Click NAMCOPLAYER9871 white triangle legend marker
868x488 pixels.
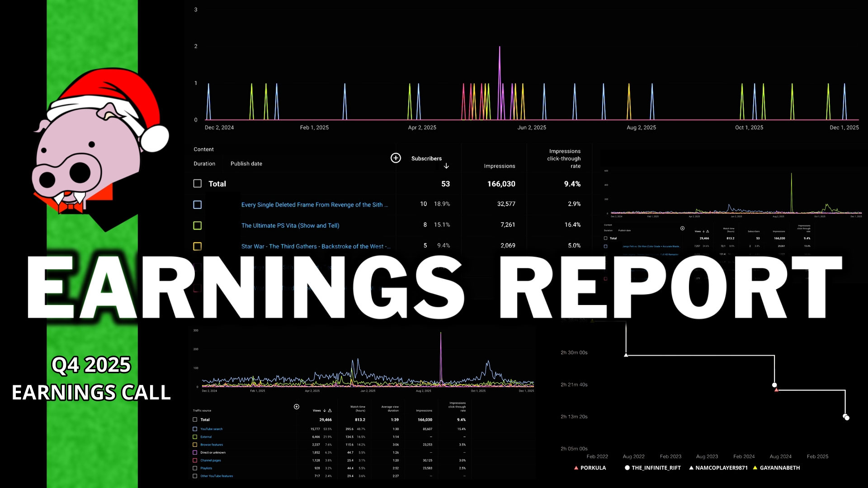click(691, 468)
